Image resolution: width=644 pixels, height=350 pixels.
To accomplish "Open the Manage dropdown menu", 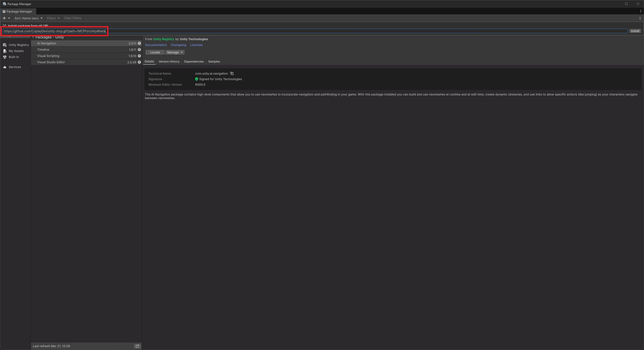I will point(175,52).
